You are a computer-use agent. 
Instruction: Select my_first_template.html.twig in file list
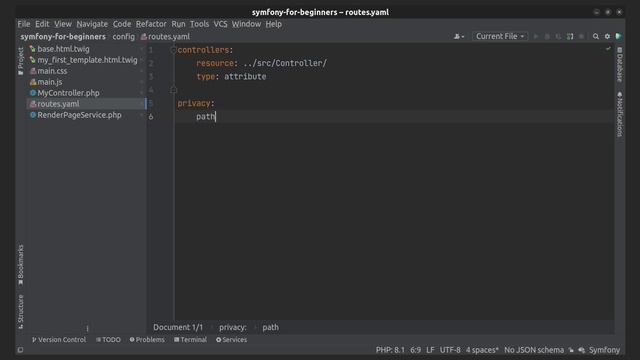tap(87, 60)
